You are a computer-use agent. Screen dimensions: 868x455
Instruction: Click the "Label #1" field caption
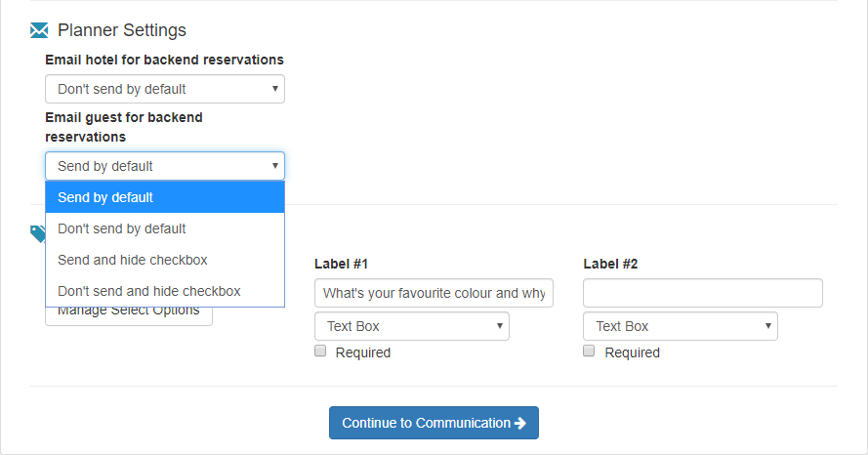tap(341, 264)
